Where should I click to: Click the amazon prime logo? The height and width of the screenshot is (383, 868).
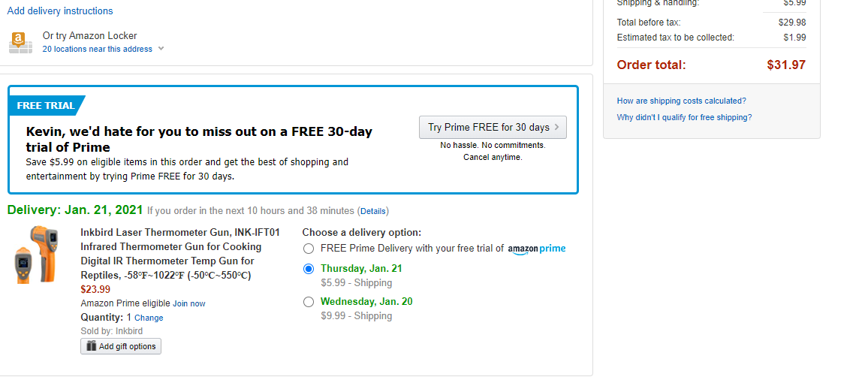pyautogui.click(x=536, y=249)
